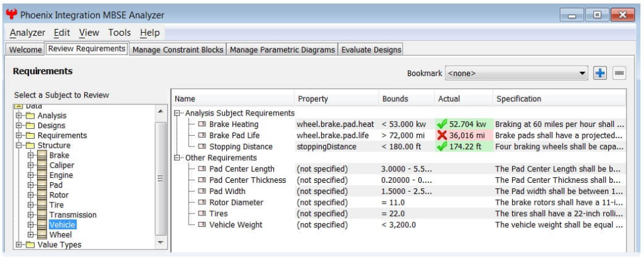
Task: Switch to Manage Parametric Diagrams tab
Action: tap(282, 50)
